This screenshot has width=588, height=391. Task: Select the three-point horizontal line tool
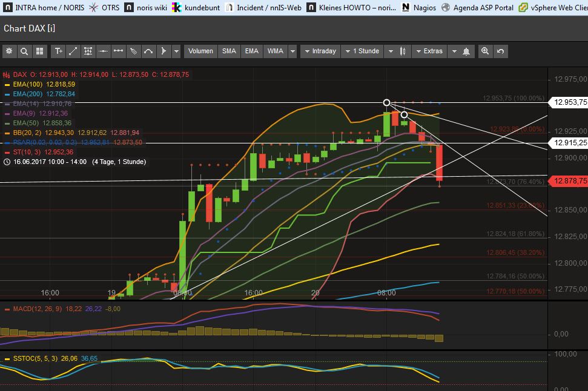click(x=118, y=51)
